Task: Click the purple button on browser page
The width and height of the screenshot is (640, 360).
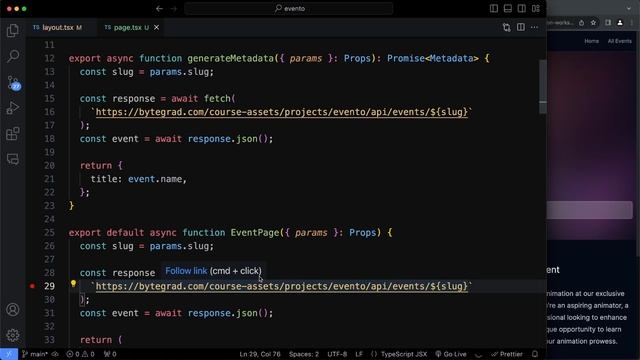Action: click(x=590, y=210)
